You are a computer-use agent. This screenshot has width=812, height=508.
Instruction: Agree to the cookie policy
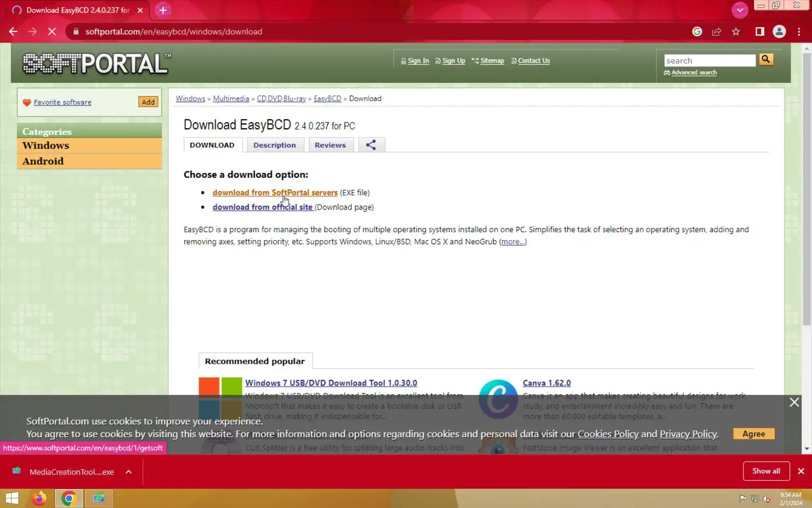pos(754,434)
